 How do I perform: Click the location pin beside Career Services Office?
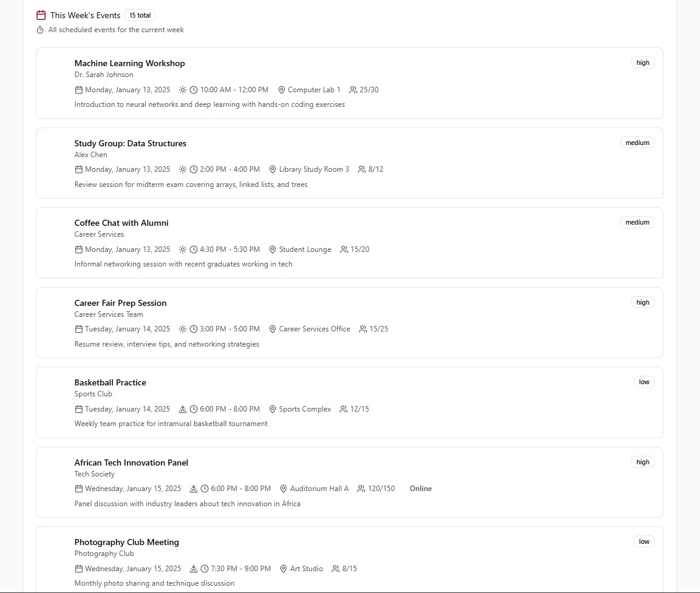point(273,330)
